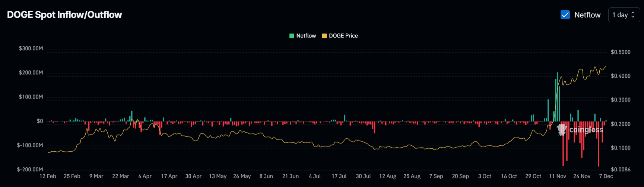Uncheck the Netflow checkbox

565,15
